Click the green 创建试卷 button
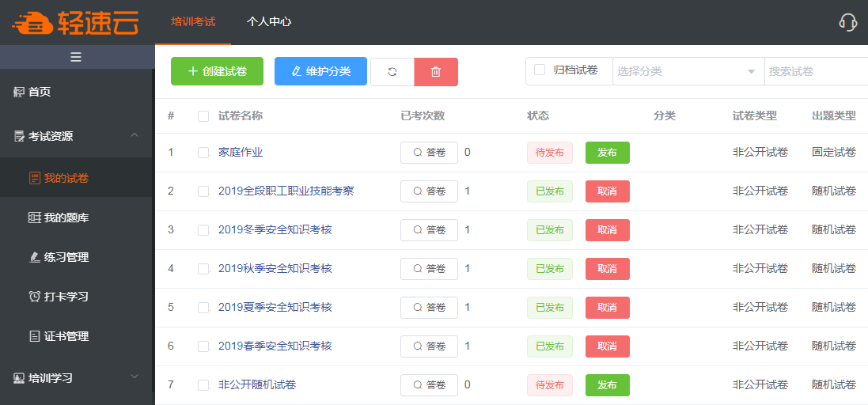The height and width of the screenshot is (405, 868). [218, 71]
